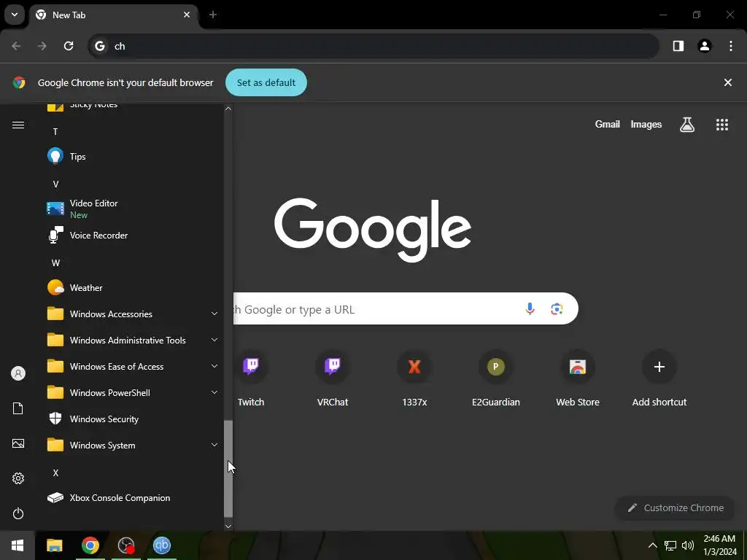This screenshot has width=747, height=560.
Task: Click the Power icon in Start menu
Action: tap(18, 513)
